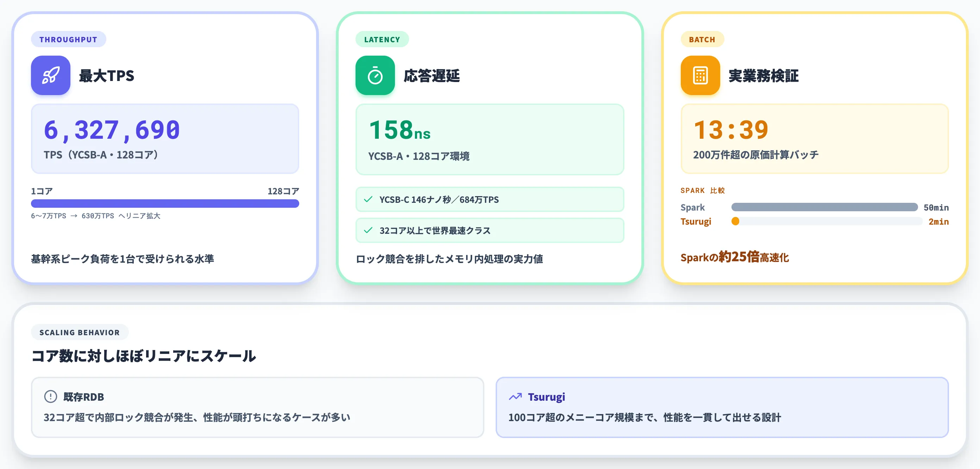Click the BATCH badge
This screenshot has height=469, width=980.
pyautogui.click(x=702, y=39)
